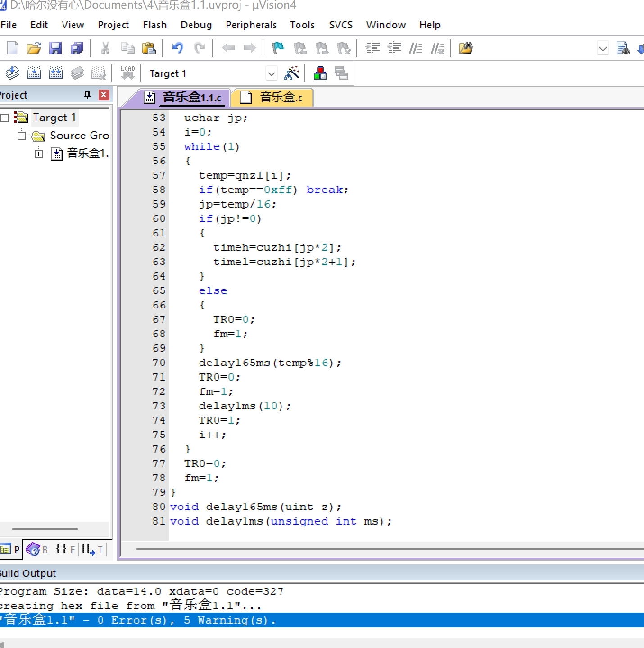Click the find/browse icon at toolbar right
This screenshot has height=648, width=644.
[x=623, y=48]
